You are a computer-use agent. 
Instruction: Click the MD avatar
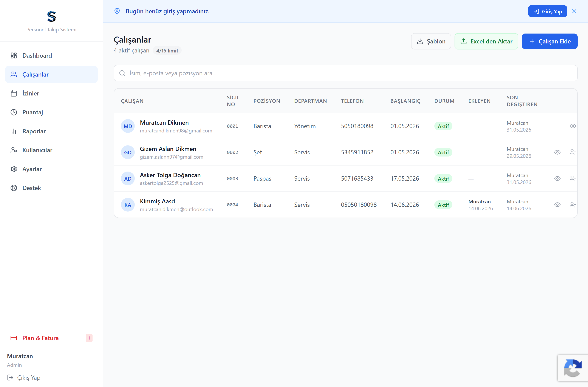tap(128, 126)
